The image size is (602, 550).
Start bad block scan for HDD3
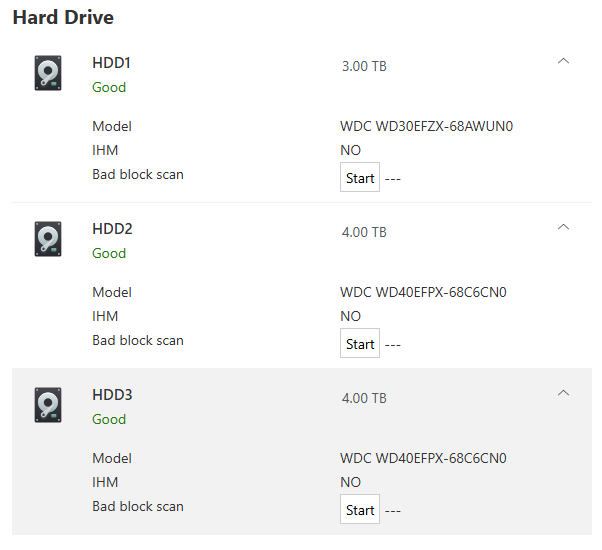point(360,510)
